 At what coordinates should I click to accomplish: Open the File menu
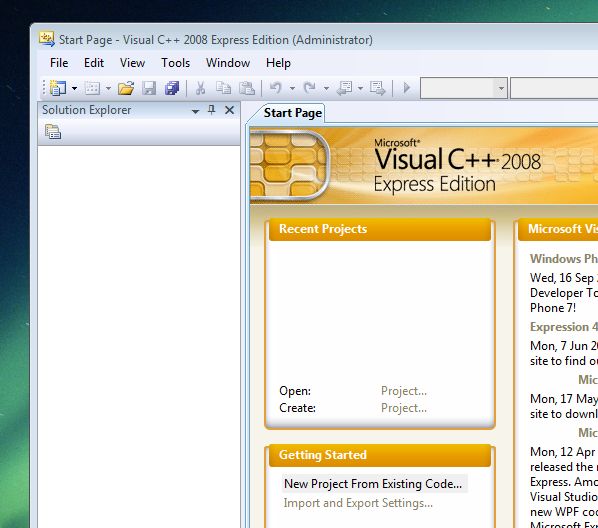(x=59, y=63)
